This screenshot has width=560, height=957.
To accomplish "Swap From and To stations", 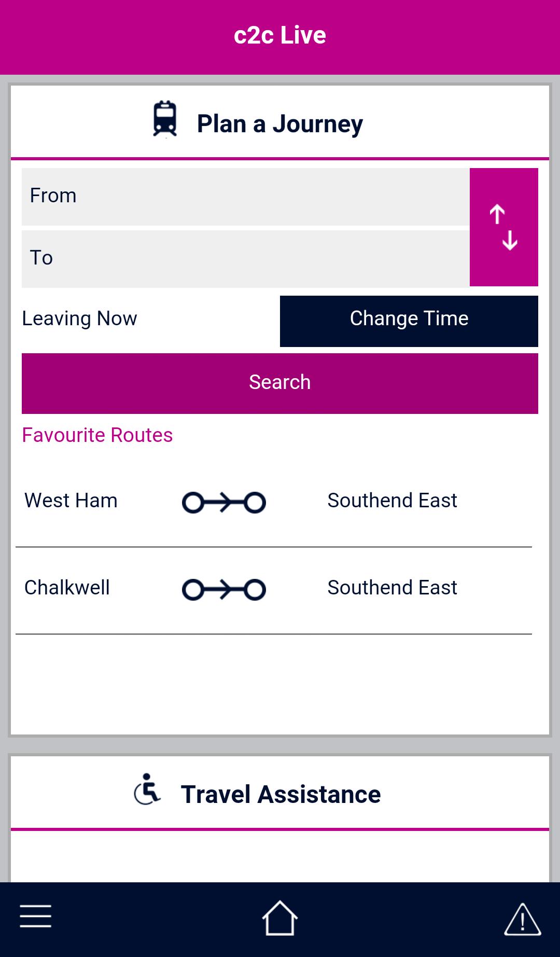I will (503, 227).
